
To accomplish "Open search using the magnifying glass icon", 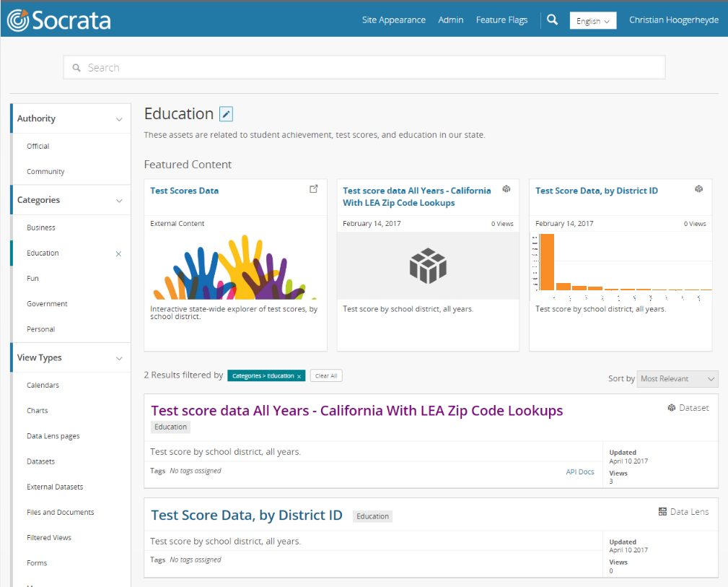I will [552, 19].
